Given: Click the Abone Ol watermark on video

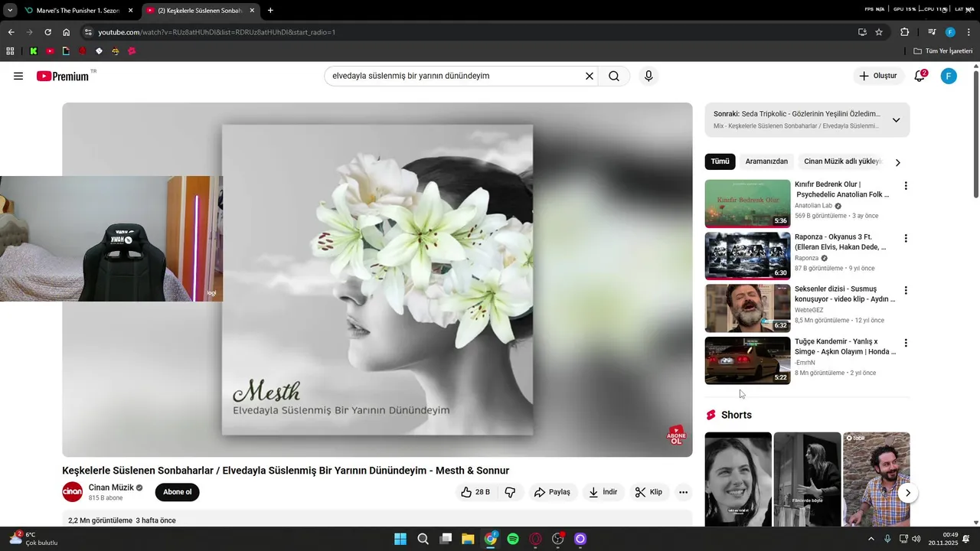Looking at the screenshot, I should pos(676,435).
